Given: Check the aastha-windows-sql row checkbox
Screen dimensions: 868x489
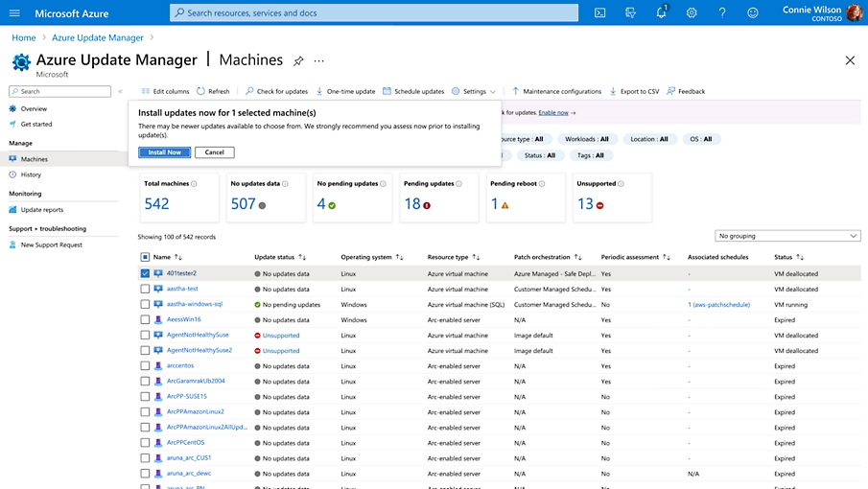Looking at the screenshot, I should tap(145, 304).
